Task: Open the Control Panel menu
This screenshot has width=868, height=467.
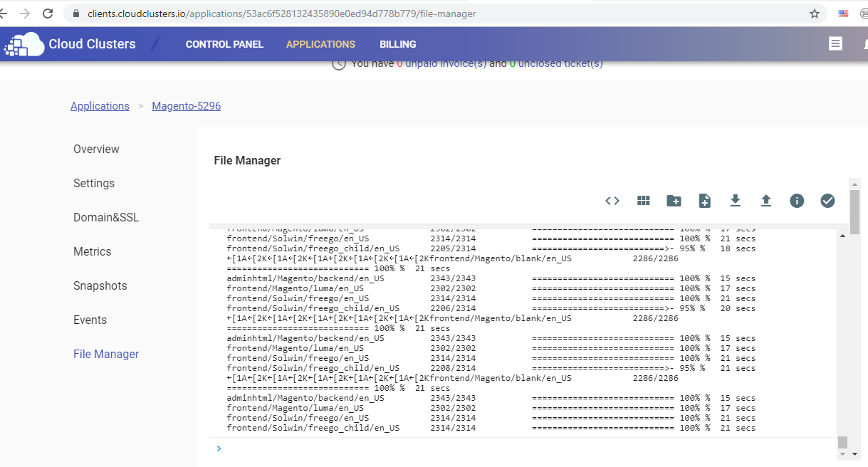Action: point(224,44)
